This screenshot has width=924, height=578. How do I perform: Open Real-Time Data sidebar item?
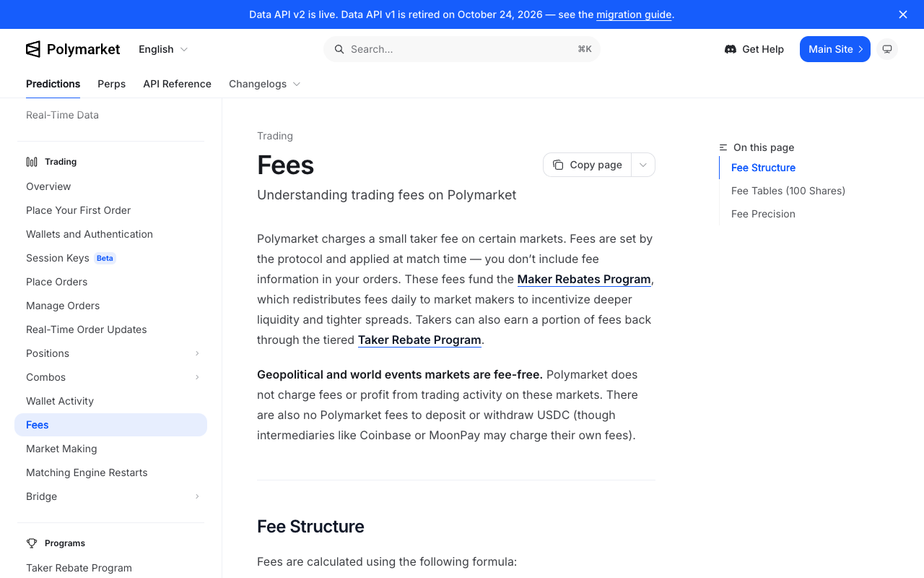coord(110,115)
